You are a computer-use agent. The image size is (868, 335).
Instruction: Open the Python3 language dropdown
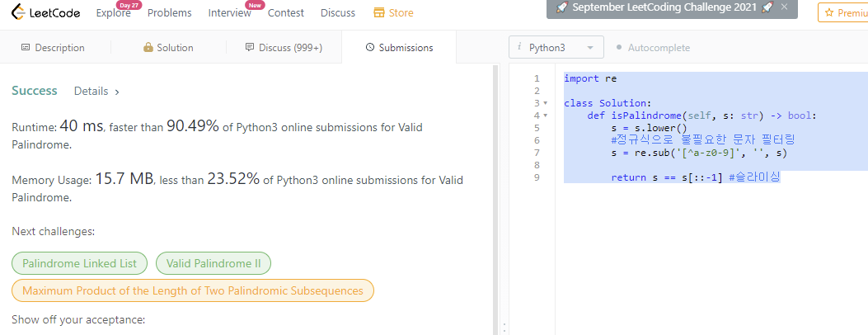(x=556, y=48)
